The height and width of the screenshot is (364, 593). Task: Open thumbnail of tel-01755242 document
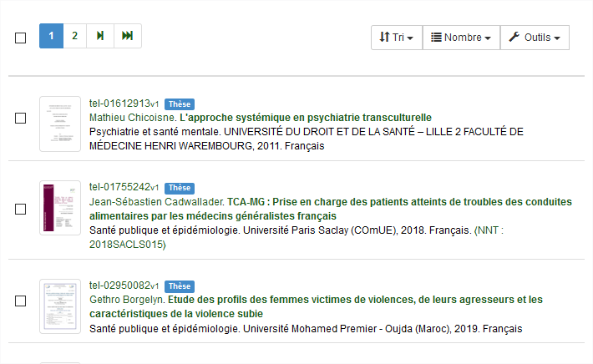tap(60, 208)
